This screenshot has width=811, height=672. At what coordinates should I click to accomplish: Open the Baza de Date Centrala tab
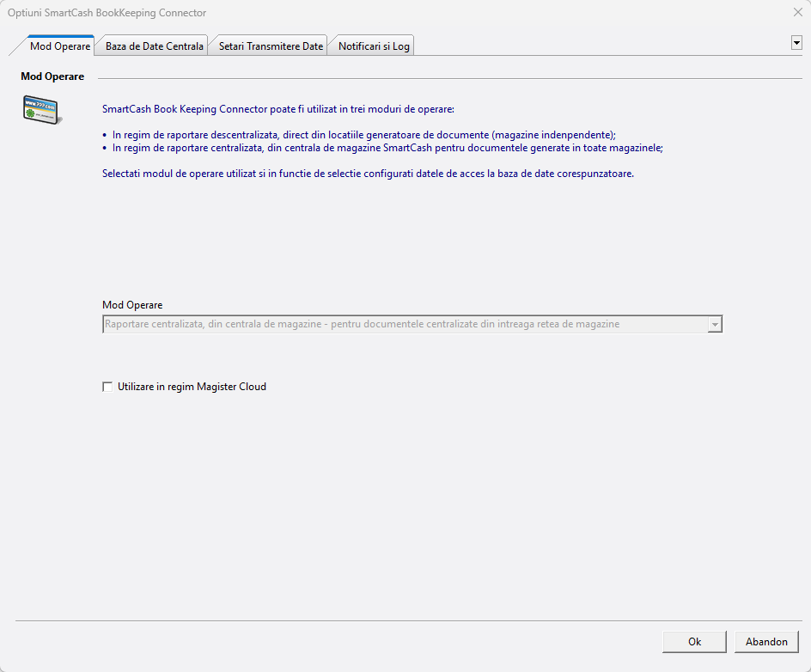tap(154, 46)
